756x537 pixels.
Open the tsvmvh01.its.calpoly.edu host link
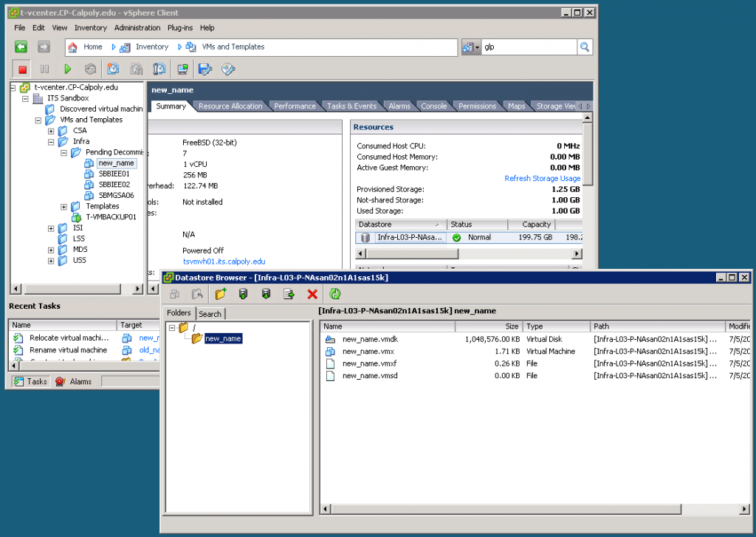[x=224, y=261]
